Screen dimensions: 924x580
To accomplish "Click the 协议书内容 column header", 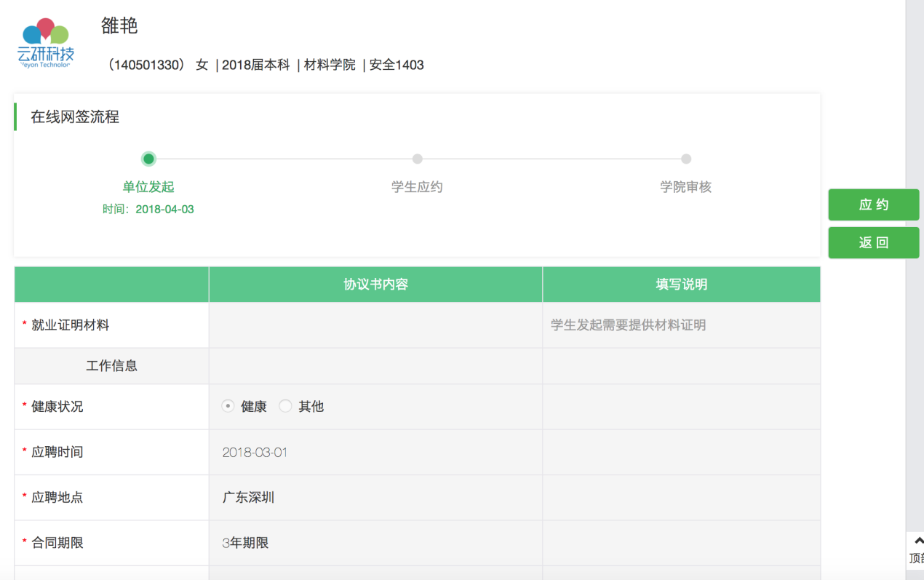I will [375, 285].
